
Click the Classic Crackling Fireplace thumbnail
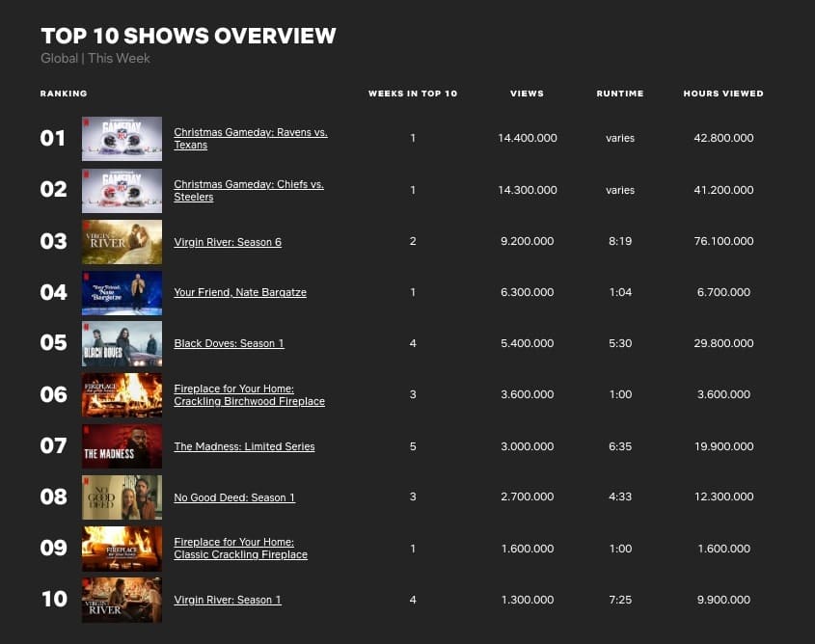pos(122,549)
